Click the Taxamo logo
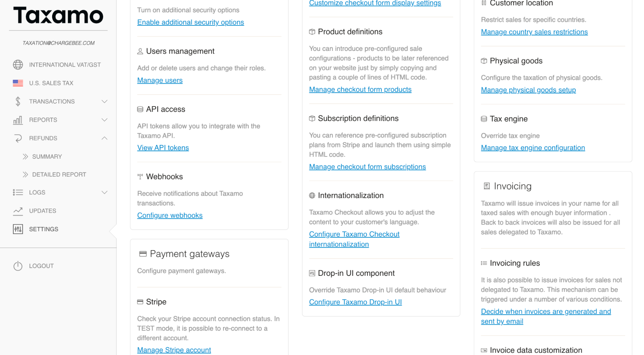The width and height of the screenshot is (644, 355). coord(58,15)
